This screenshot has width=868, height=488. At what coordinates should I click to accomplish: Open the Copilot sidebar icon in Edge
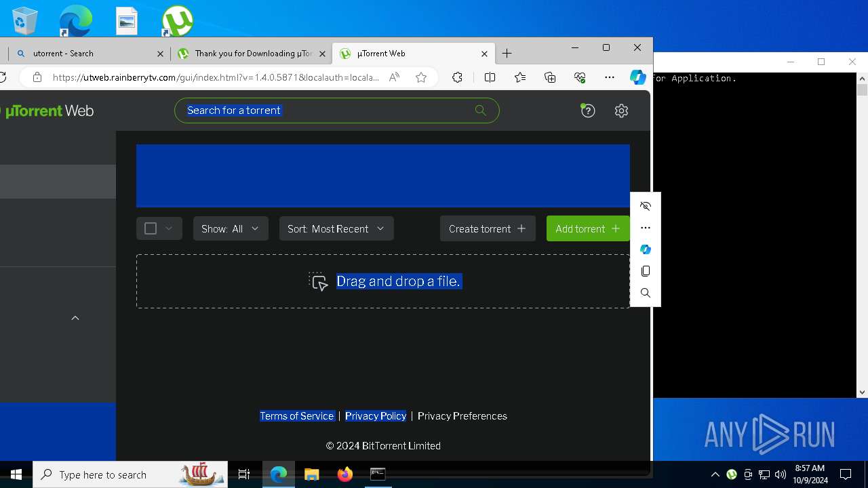coord(637,77)
